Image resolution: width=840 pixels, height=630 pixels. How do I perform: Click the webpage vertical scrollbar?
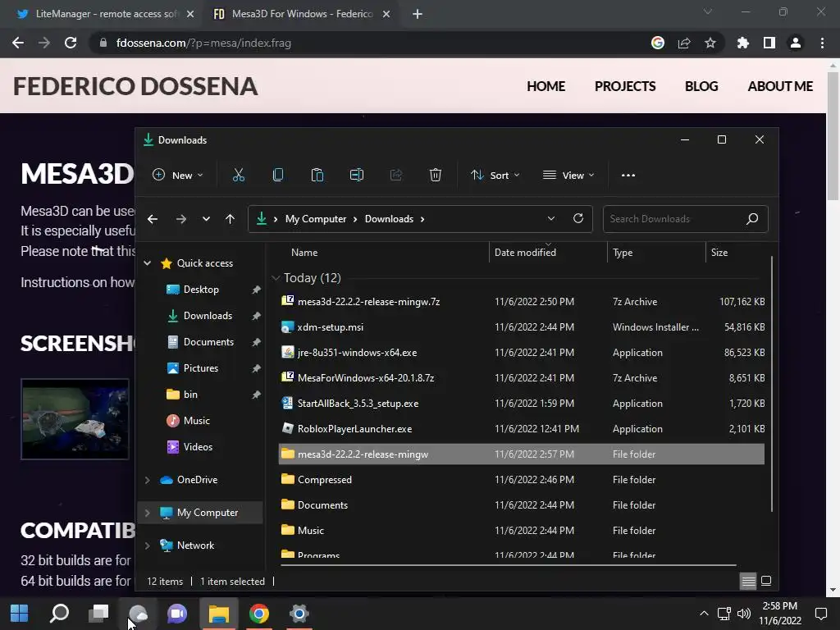(833, 136)
